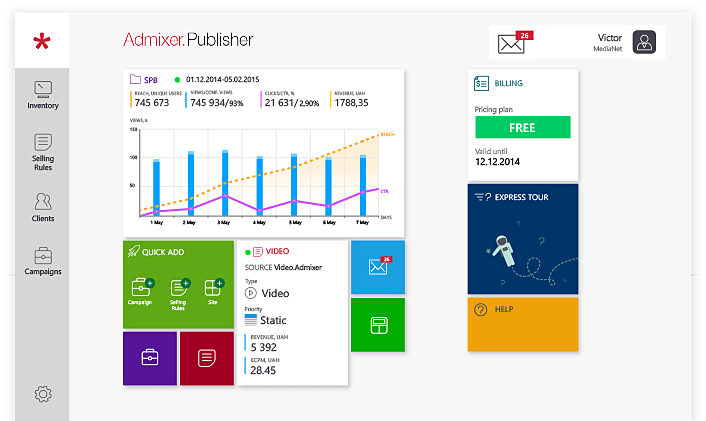The image size is (706, 421).
Task: Open the Help tile
Action: pyautogui.click(x=522, y=324)
